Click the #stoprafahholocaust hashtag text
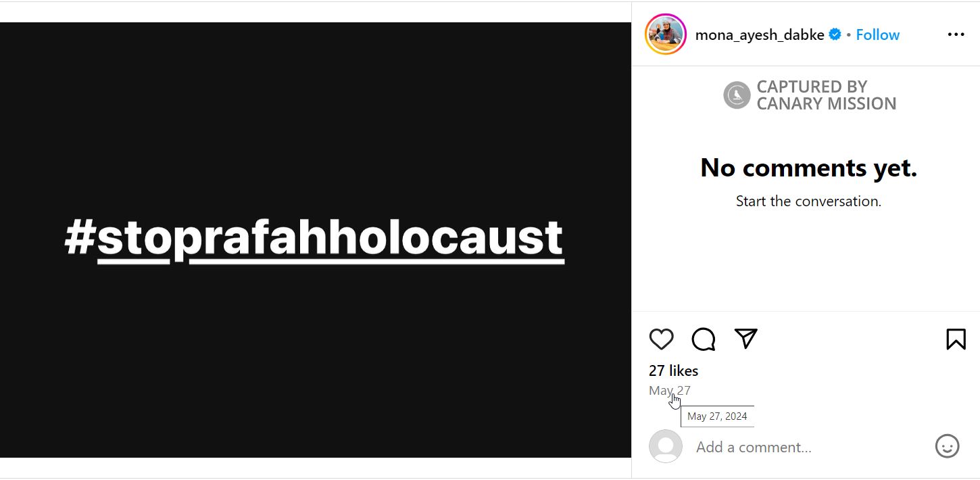Viewport: 980px width, 480px height. [314, 239]
